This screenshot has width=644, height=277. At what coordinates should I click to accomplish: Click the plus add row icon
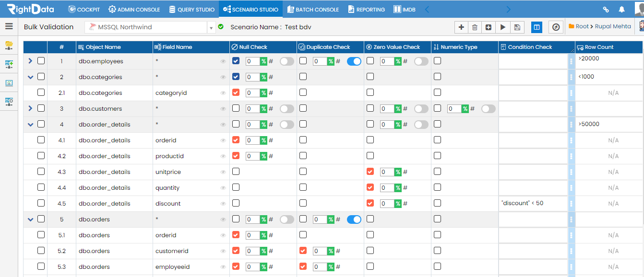click(x=461, y=27)
